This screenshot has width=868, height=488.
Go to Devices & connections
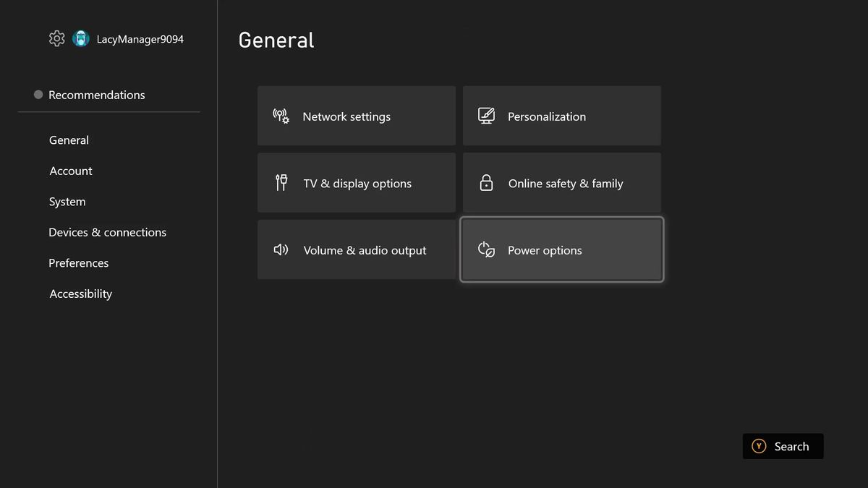coord(107,232)
